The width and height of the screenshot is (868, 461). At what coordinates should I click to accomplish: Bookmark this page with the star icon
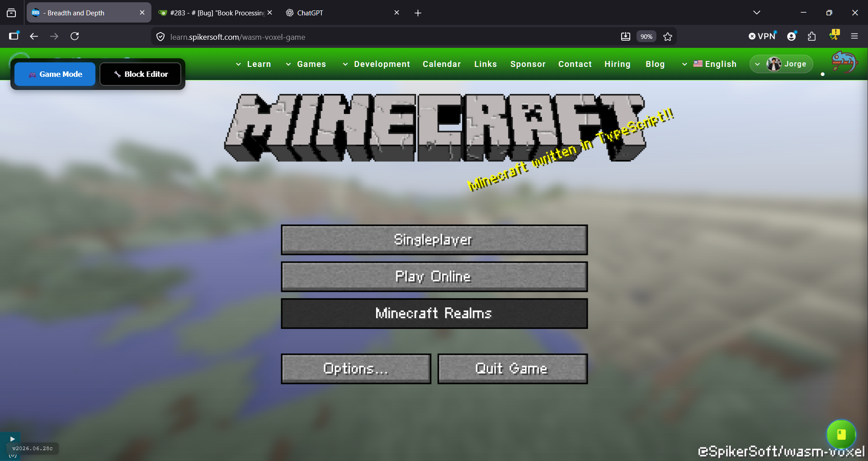pos(668,37)
